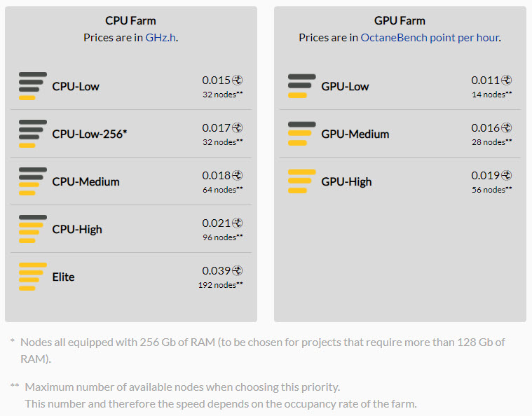Screen dimensions: 532x416
Task: Click the GPU-Medium priority bars icon
Action: click(301, 134)
